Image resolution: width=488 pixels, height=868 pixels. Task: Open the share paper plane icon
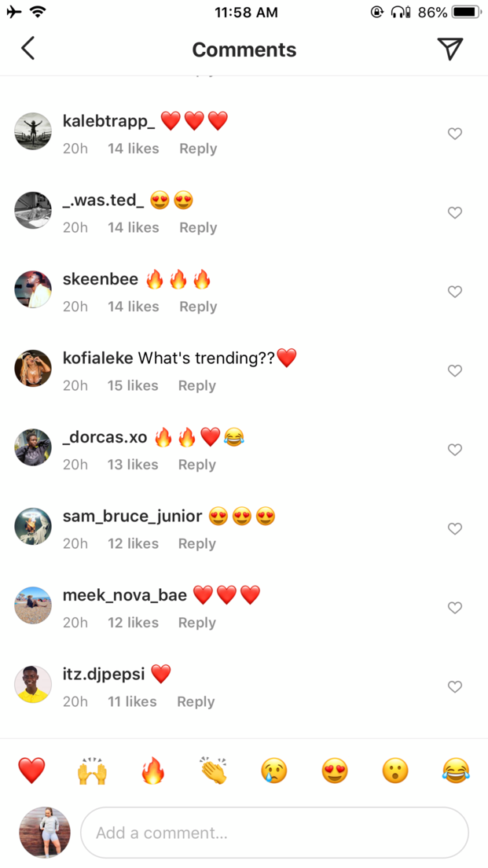pyautogui.click(x=449, y=49)
